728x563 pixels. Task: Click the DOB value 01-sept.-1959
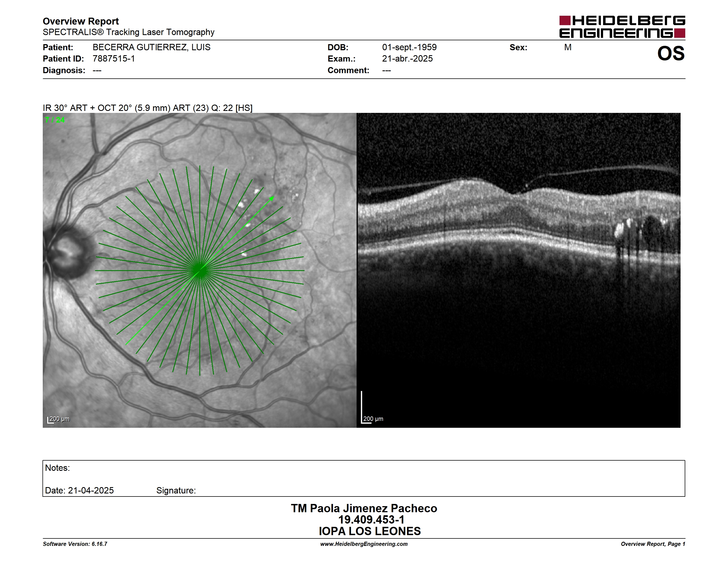click(409, 47)
